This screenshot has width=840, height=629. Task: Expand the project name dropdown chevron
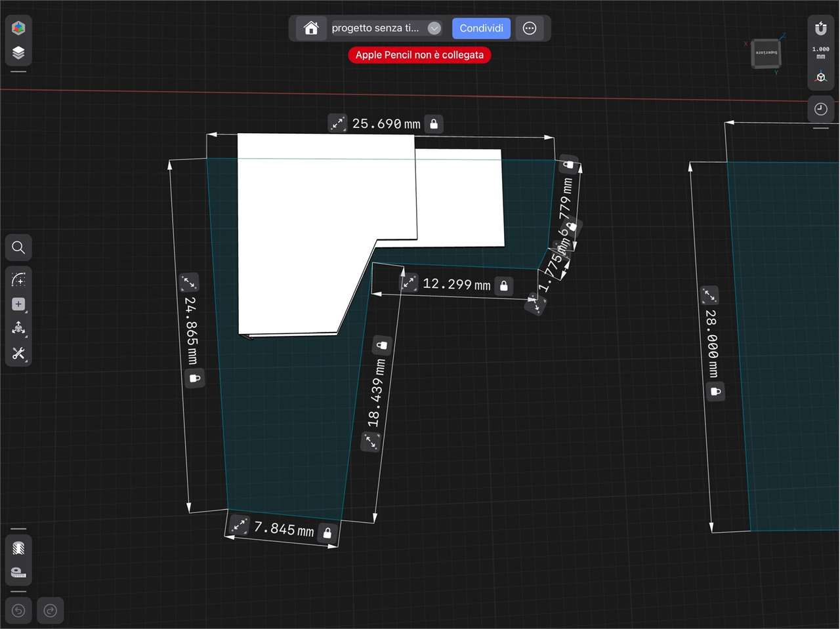434,28
